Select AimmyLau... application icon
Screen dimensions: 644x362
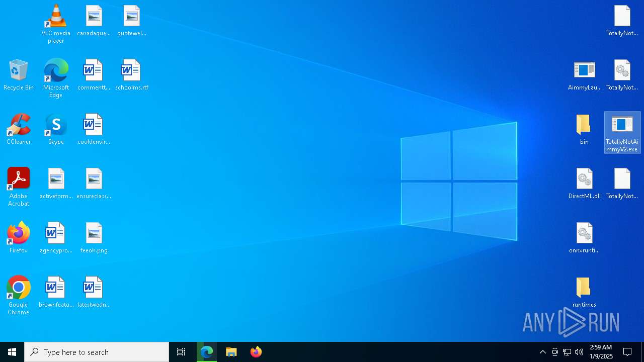click(x=584, y=75)
